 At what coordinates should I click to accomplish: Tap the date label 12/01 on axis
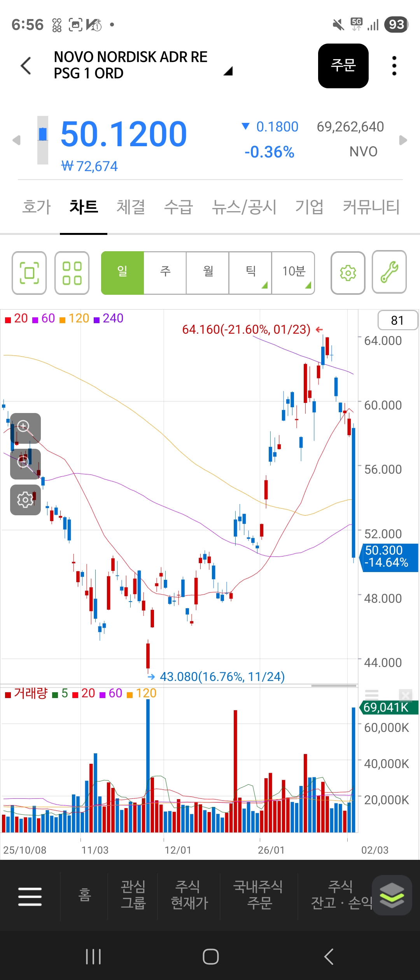coord(178,850)
